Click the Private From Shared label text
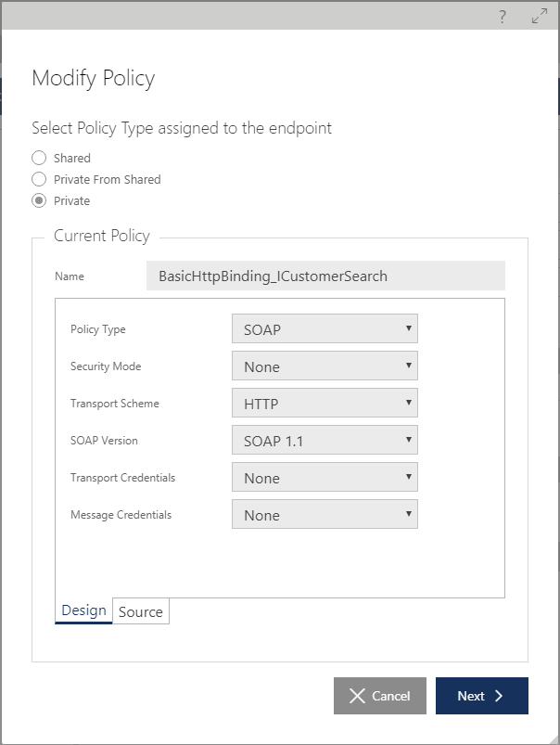This screenshot has width=560, height=745. click(x=108, y=180)
